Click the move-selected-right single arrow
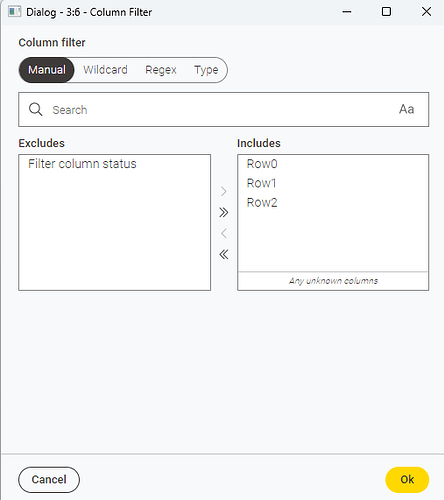This screenshot has height=500, width=444. tap(224, 191)
